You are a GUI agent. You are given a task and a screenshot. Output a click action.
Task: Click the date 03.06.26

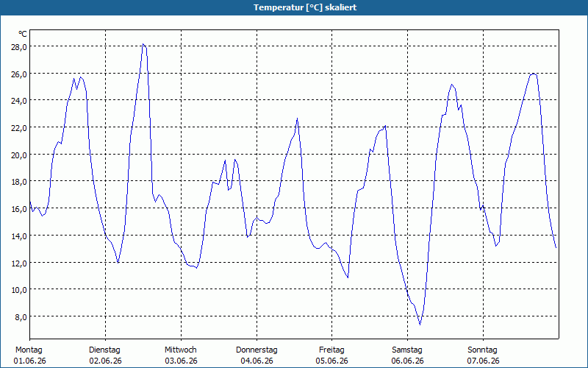[x=181, y=361]
